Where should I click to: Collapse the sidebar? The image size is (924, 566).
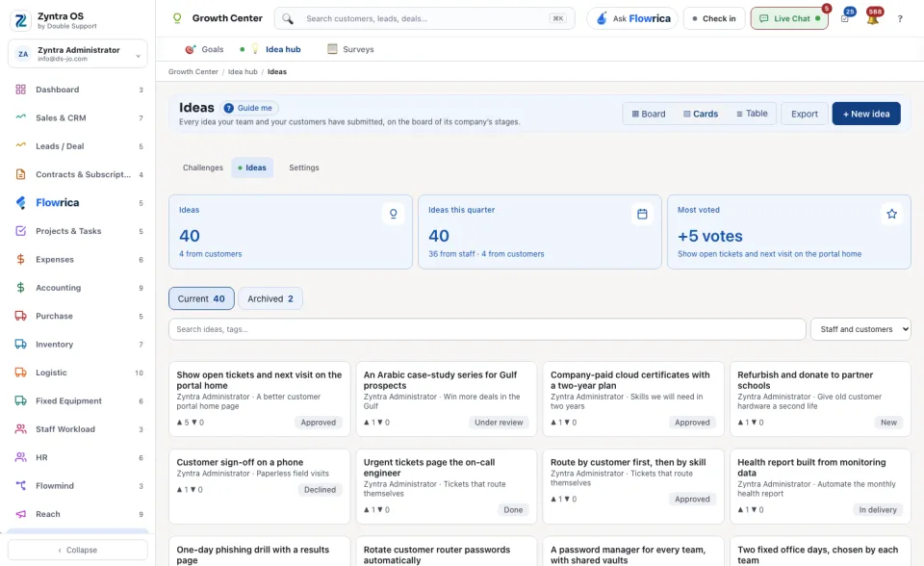click(78, 550)
